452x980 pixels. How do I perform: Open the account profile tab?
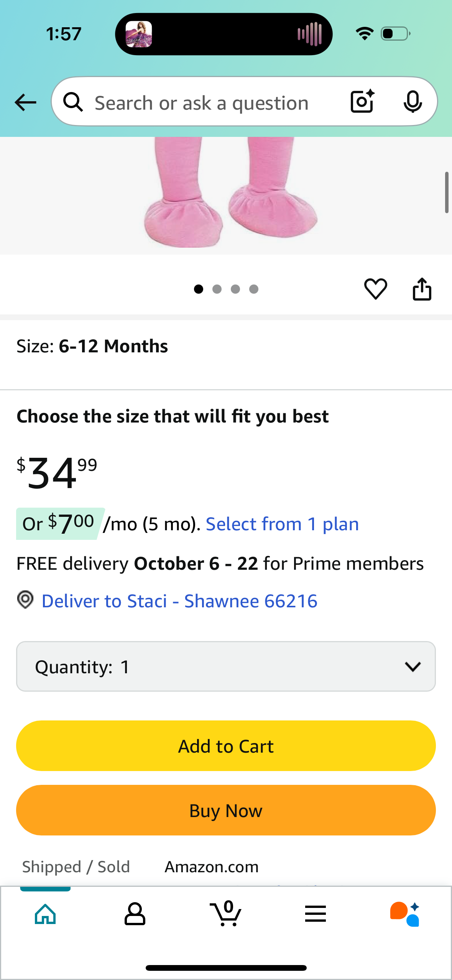[x=135, y=914]
